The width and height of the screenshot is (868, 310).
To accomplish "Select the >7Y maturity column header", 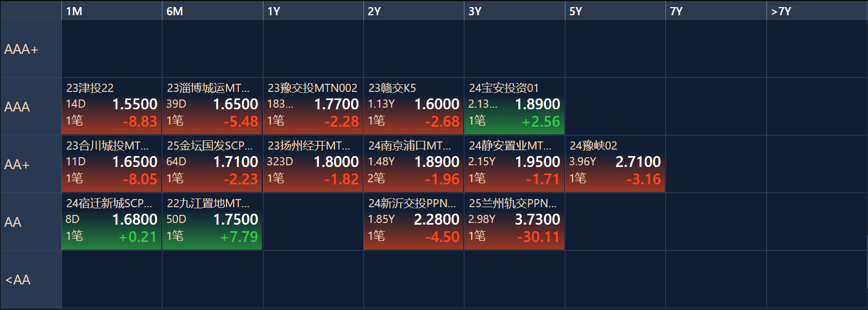I will pyautogui.click(x=817, y=11).
